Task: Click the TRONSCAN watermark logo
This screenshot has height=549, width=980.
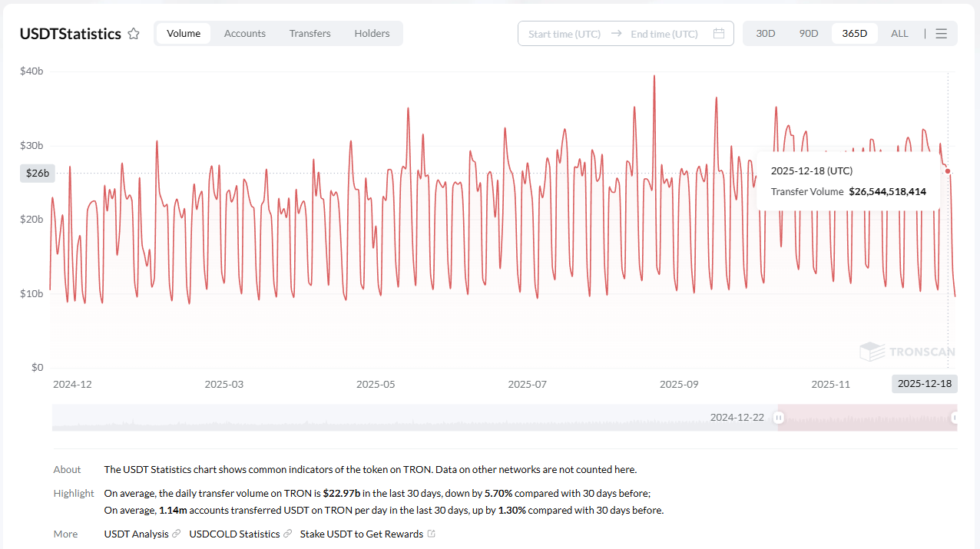Action: click(907, 352)
